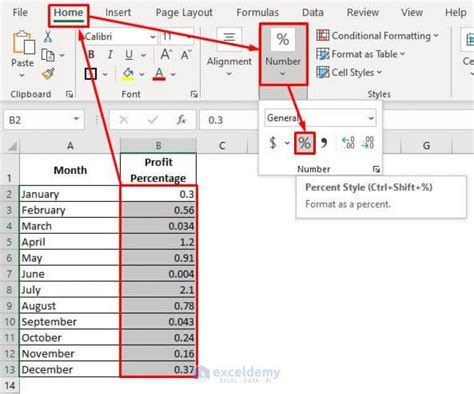474x394 pixels.
Task: Apply the yellow Fill Color bucket
Action: point(128,74)
